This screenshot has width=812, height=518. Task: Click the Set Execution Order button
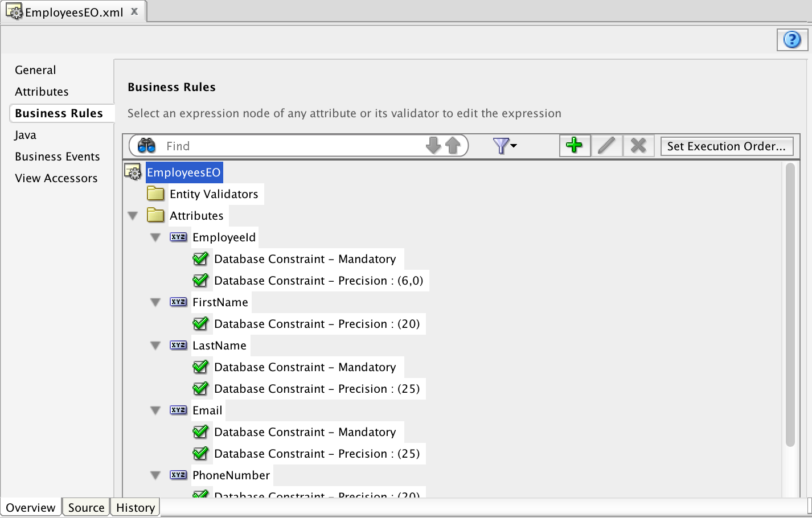(x=727, y=146)
